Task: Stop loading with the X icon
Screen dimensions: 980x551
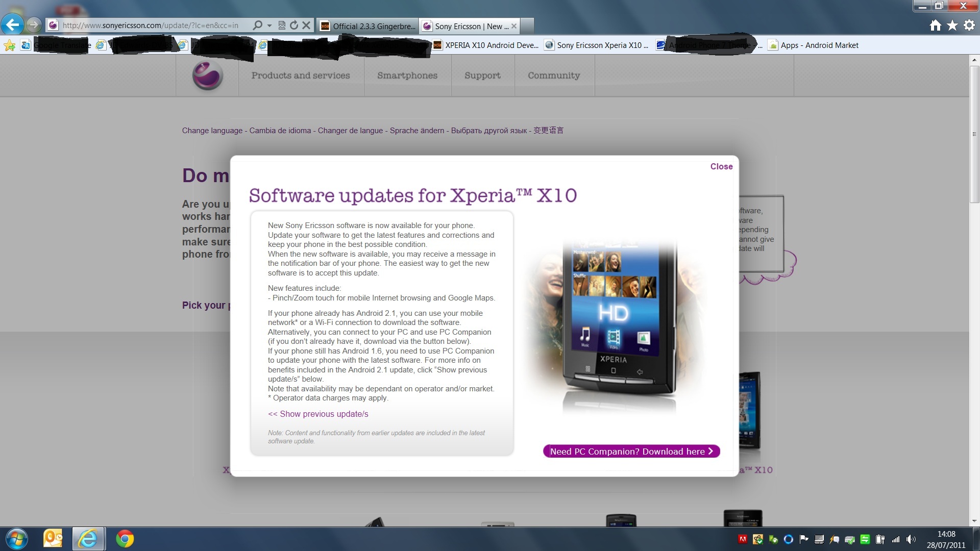Action: click(x=306, y=25)
